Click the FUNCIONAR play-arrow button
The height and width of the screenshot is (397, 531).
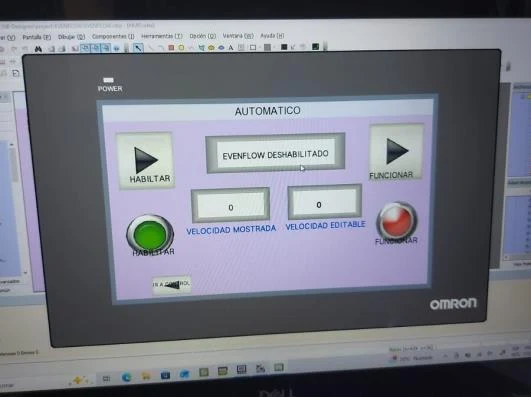coord(396,152)
